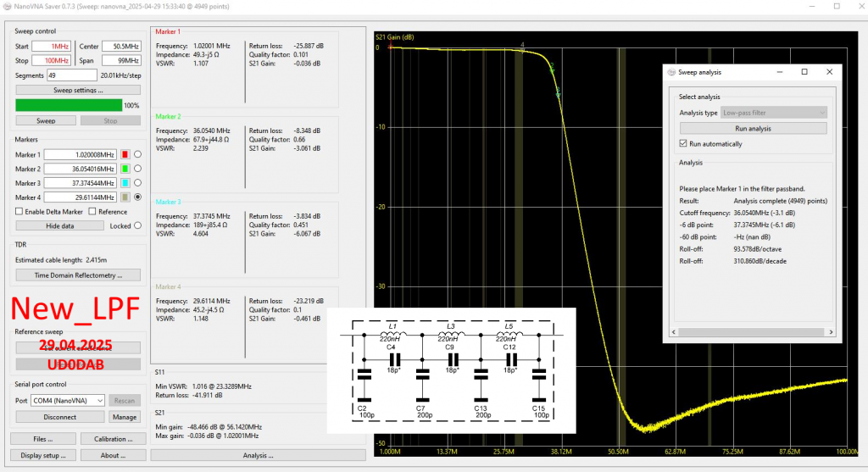Select Marker 1 red color swatch
Screen dimensions: 868x472
[x=125, y=154]
